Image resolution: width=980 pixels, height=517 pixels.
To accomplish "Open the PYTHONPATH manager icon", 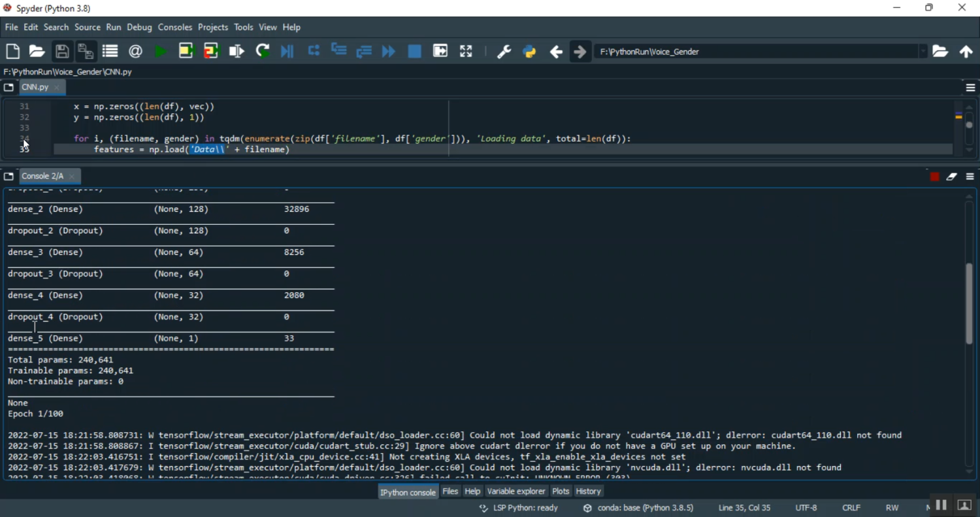I will 530,52.
